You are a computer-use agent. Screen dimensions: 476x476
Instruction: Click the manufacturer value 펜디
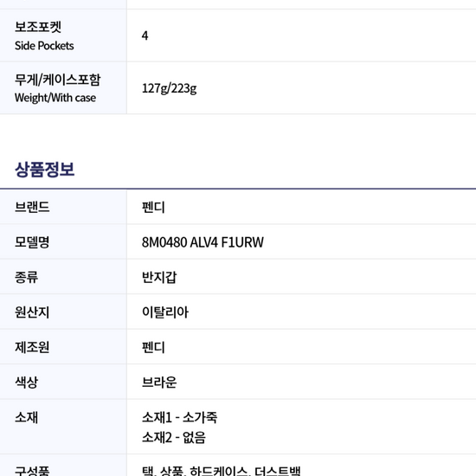tap(153, 347)
